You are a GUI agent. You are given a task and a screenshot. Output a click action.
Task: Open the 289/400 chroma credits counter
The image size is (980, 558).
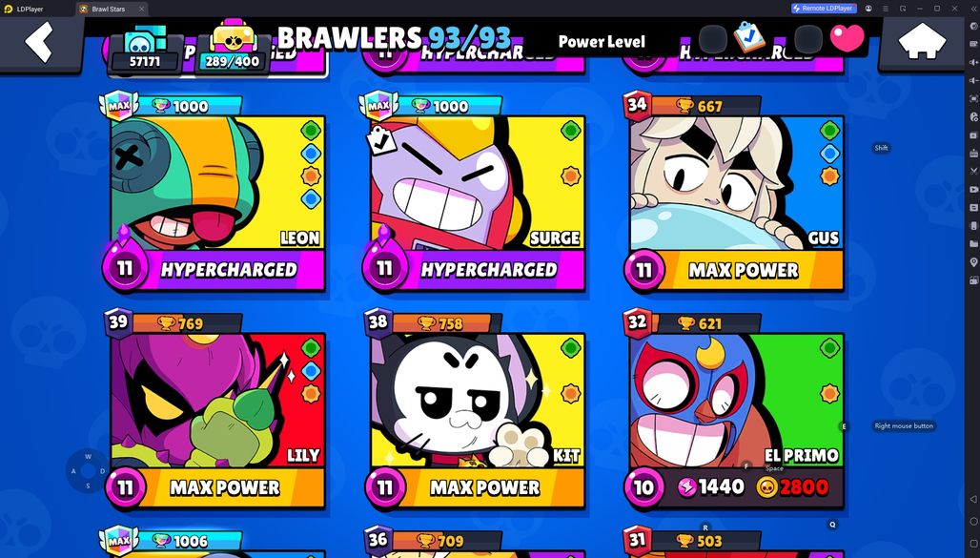(233, 47)
